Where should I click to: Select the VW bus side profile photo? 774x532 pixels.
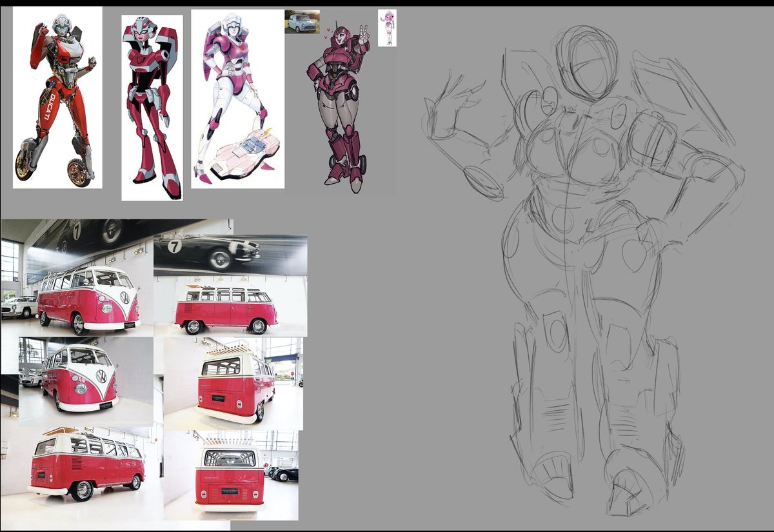point(230,286)
